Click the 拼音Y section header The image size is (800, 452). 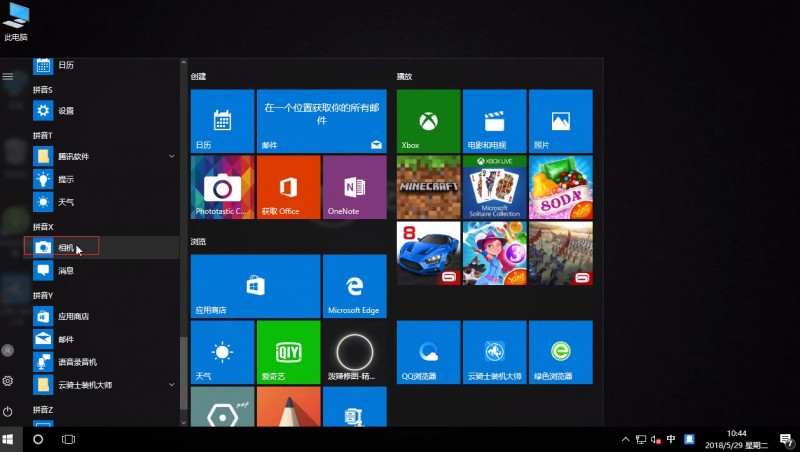pyautogui.click(x=43, y=295)
